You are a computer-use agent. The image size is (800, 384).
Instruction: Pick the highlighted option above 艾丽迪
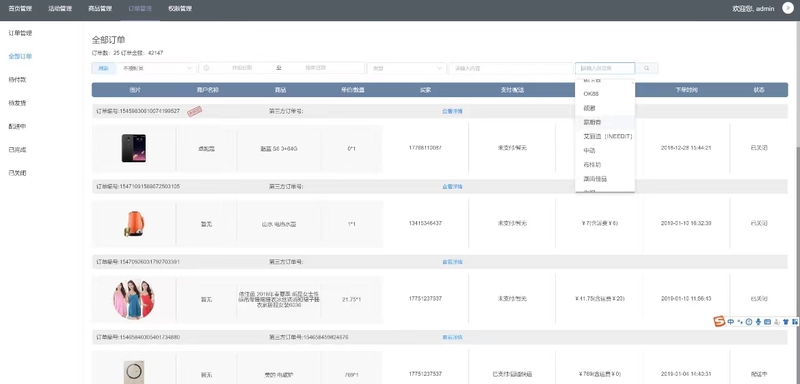[x=605, y=122]
